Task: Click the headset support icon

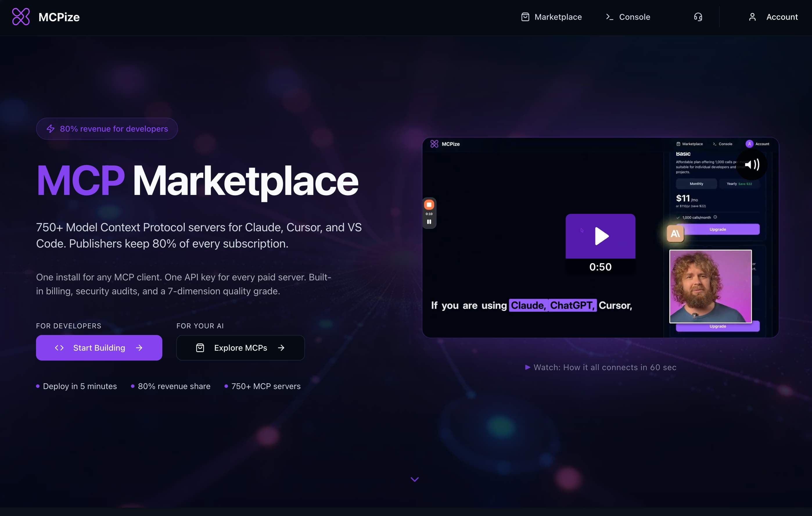Action: 698,17
